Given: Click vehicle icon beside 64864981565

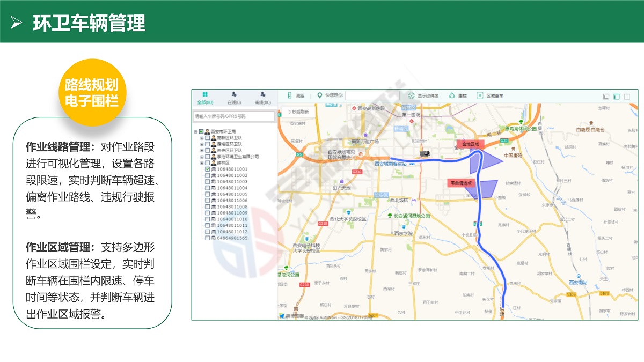Looking at the screenshot, I should pos(214,238).
